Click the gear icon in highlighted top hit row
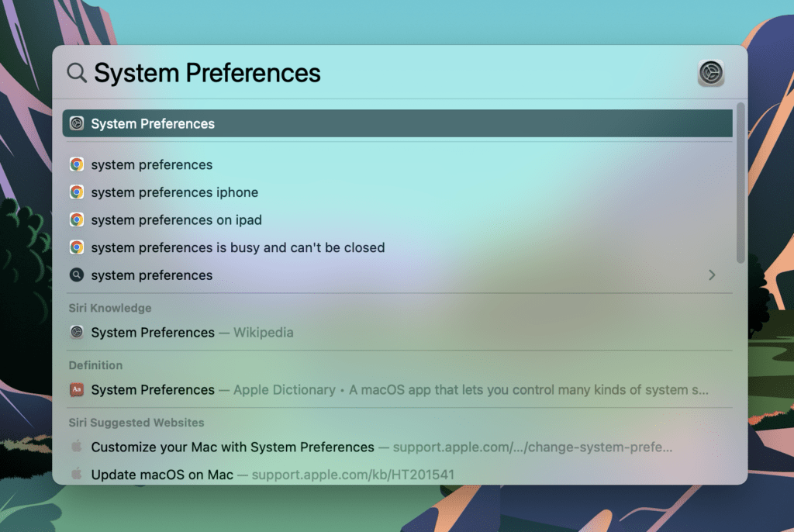This screenshot has width=794, height=532. 77,123
